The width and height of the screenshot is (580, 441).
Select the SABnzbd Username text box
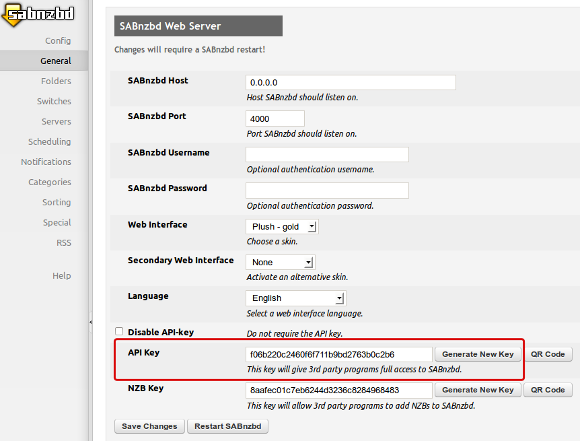pos(327,154)
